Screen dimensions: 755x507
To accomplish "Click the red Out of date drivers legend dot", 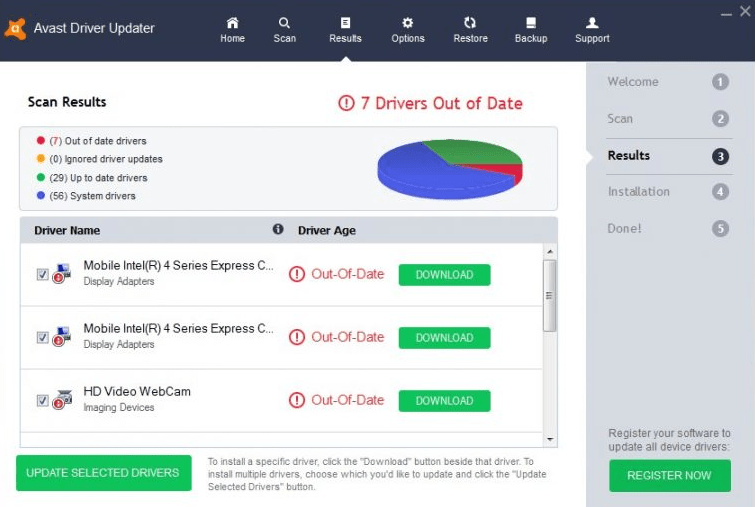I will 41,140.
